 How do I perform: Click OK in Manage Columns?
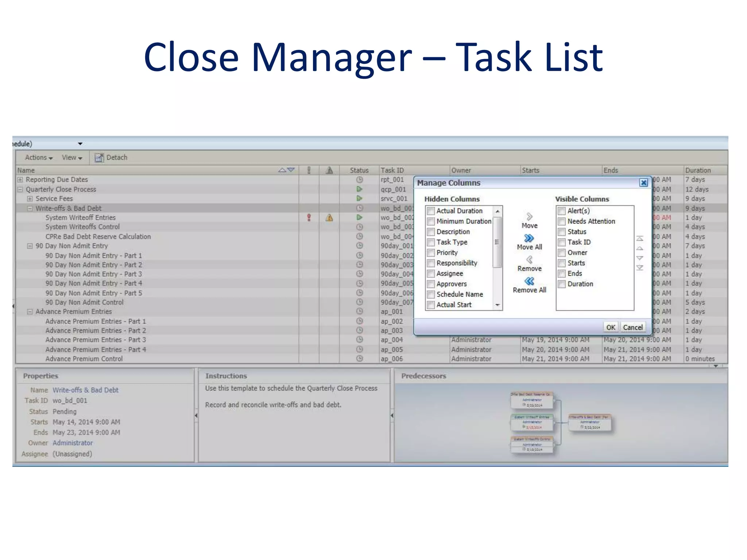click(611, 327)
